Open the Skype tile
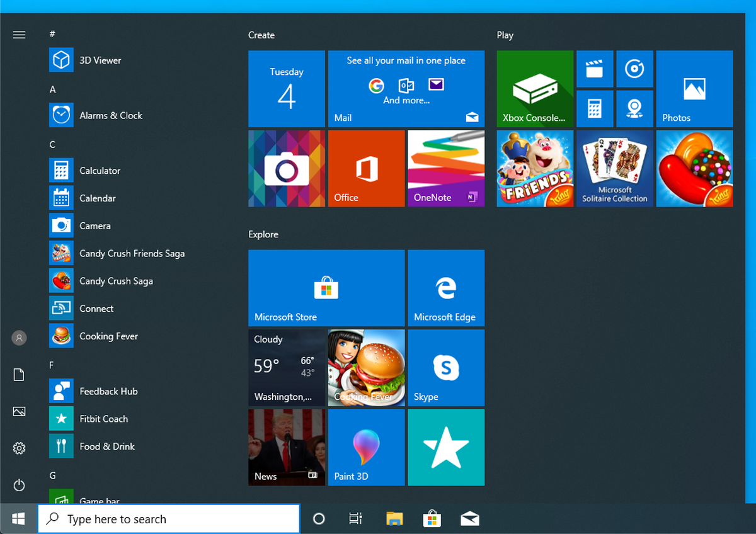 click(x=446, y=368)
